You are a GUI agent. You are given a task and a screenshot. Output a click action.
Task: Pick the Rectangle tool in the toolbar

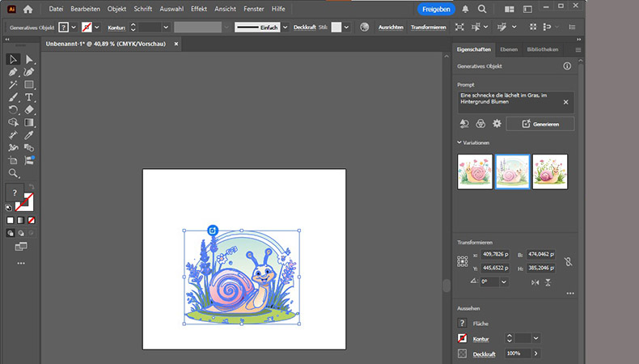point(29,84)
